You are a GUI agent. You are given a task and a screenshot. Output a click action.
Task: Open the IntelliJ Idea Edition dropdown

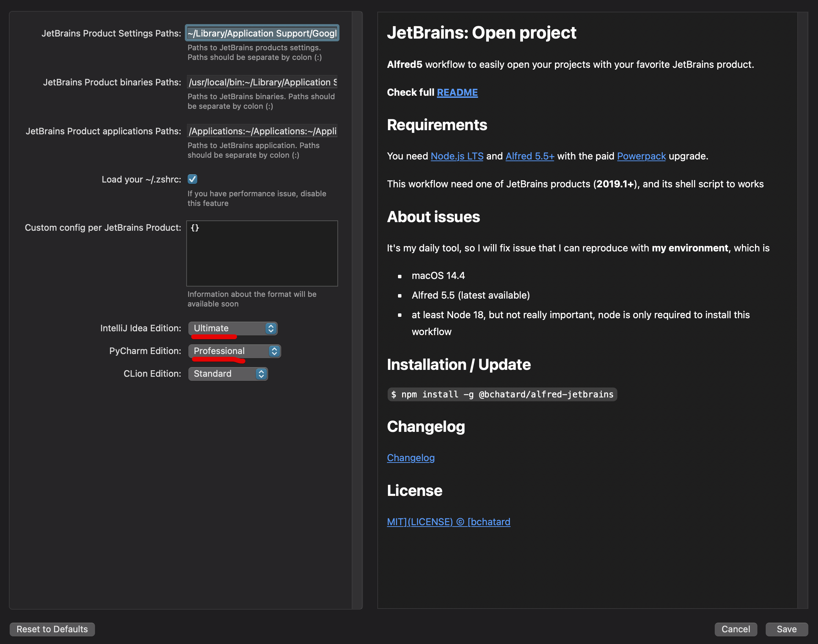click(233, 328)
